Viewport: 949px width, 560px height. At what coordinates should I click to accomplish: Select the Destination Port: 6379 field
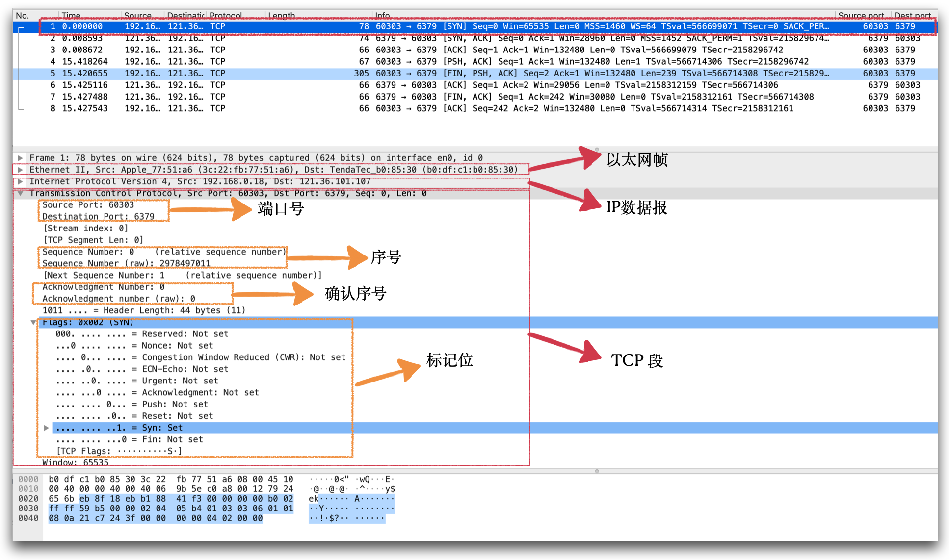[98, 217]
